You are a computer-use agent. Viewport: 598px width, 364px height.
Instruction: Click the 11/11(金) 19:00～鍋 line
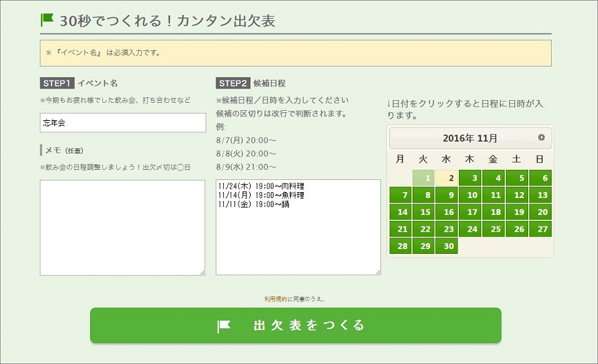click(x=254, y=204)
